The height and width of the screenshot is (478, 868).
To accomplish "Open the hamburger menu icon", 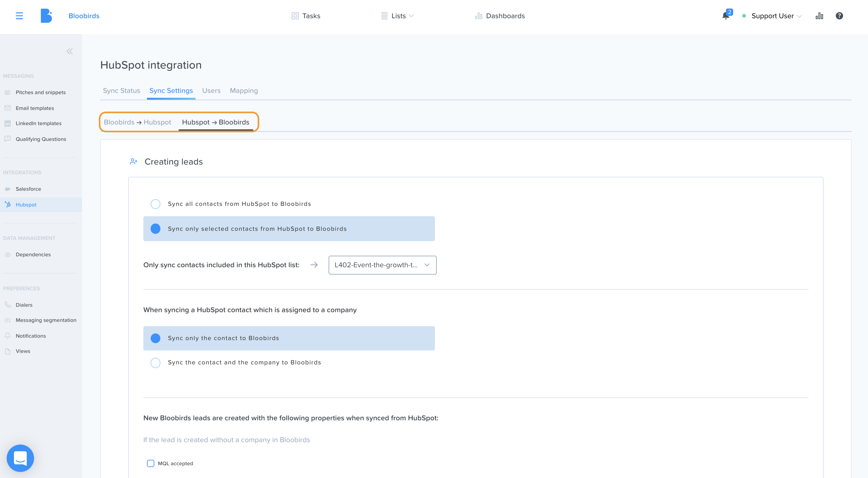I will pos(19,16).
